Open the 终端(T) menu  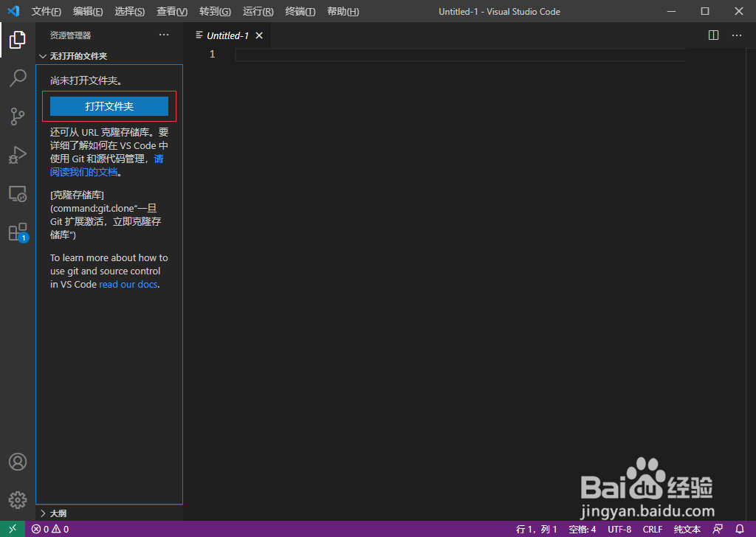click(x=300, y=11)
